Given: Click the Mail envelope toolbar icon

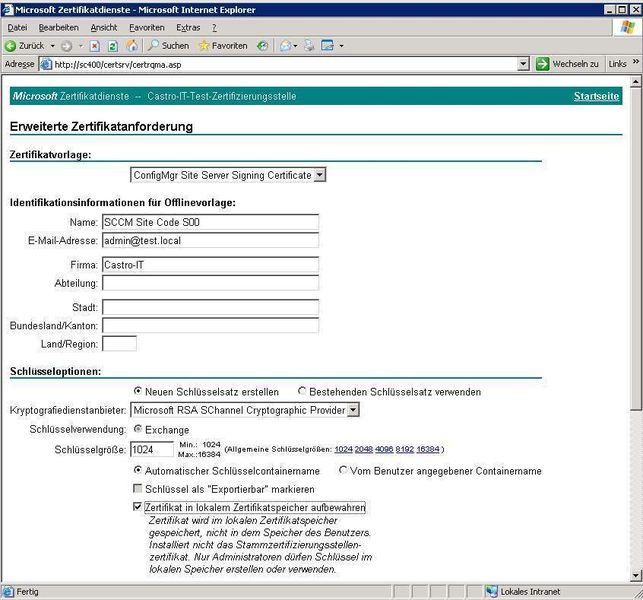Looking at the screenshot, I should point(285,46).
